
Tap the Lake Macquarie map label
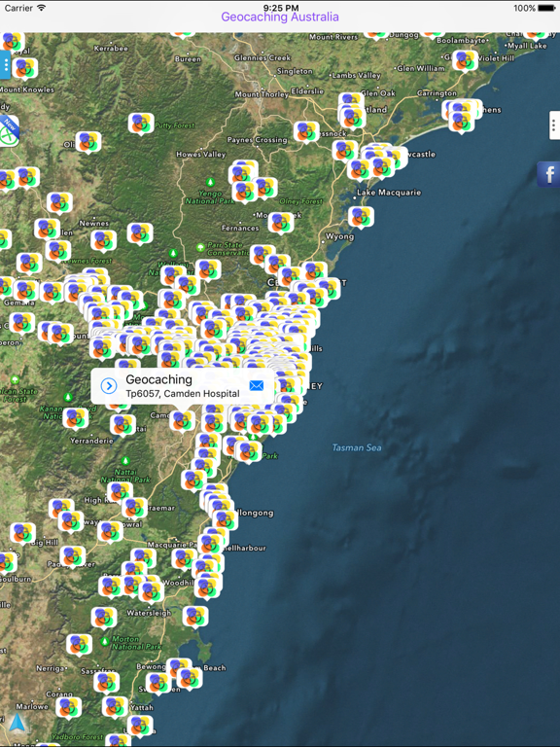click(389, 193)
